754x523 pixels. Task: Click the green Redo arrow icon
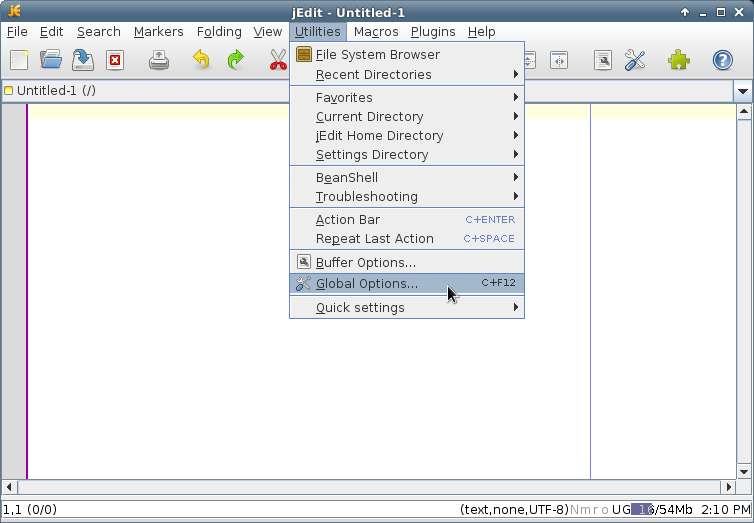click(236, 60)
